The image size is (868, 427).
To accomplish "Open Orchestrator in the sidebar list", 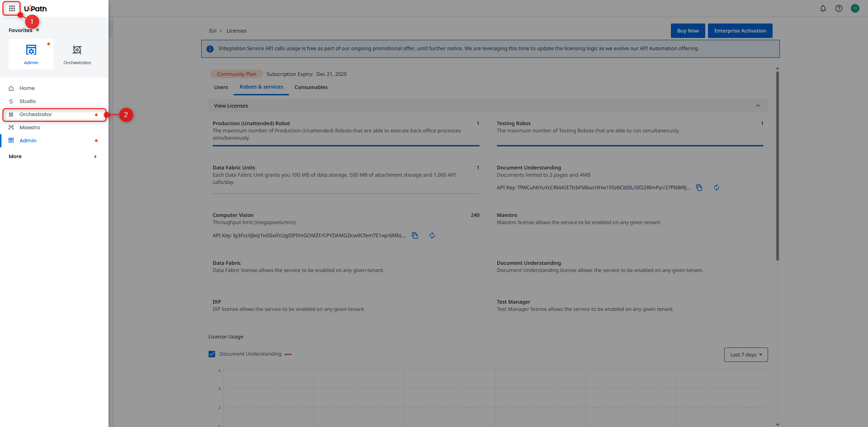I will pyautogui.click(x=54, y=114).
